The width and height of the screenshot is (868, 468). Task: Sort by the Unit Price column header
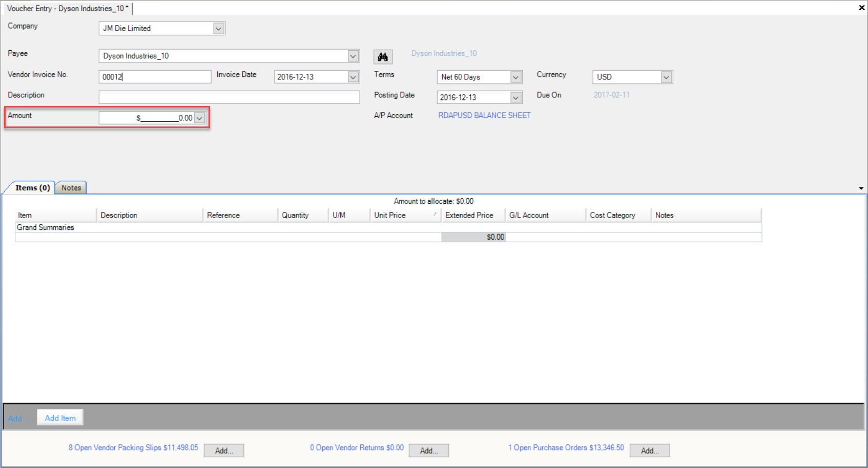click(405, 215)
